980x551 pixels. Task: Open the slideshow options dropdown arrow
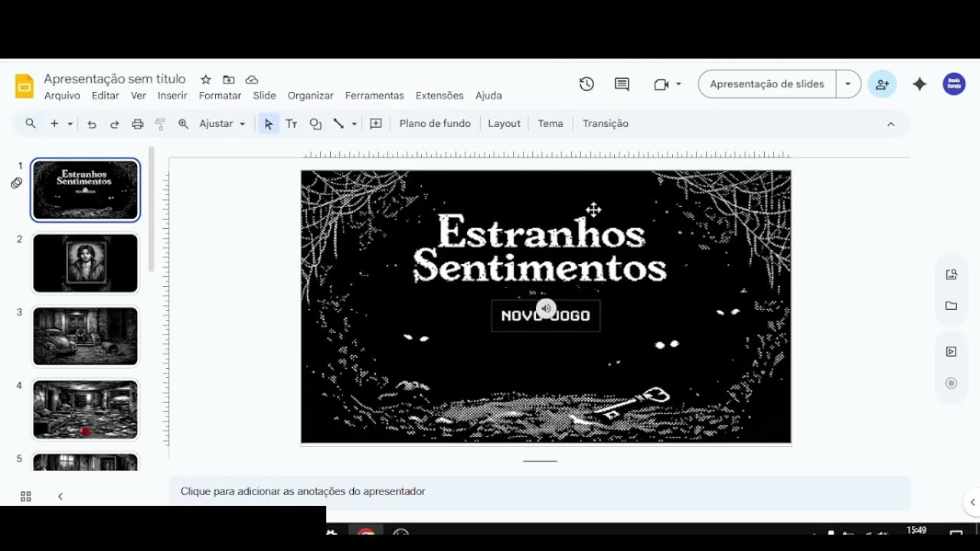(848, 84)
